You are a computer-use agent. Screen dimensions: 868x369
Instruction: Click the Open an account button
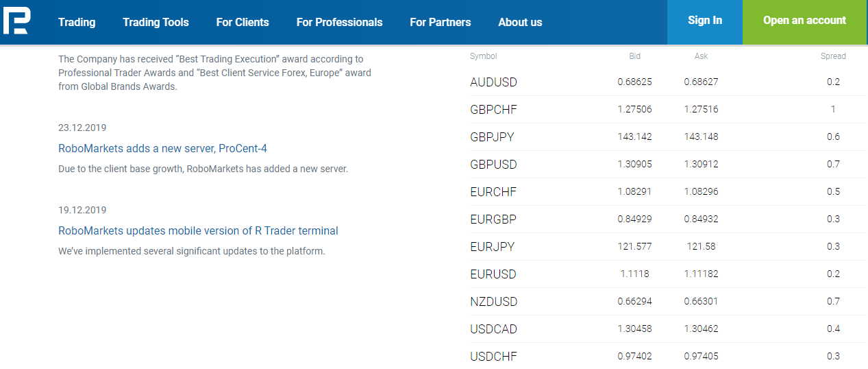click(805, 22)
